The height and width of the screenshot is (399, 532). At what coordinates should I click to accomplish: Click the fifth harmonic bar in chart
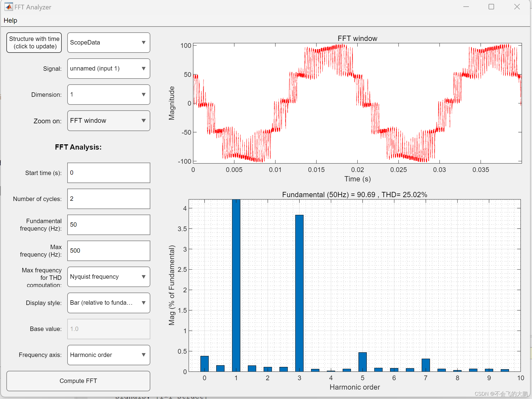coord(362,362)
